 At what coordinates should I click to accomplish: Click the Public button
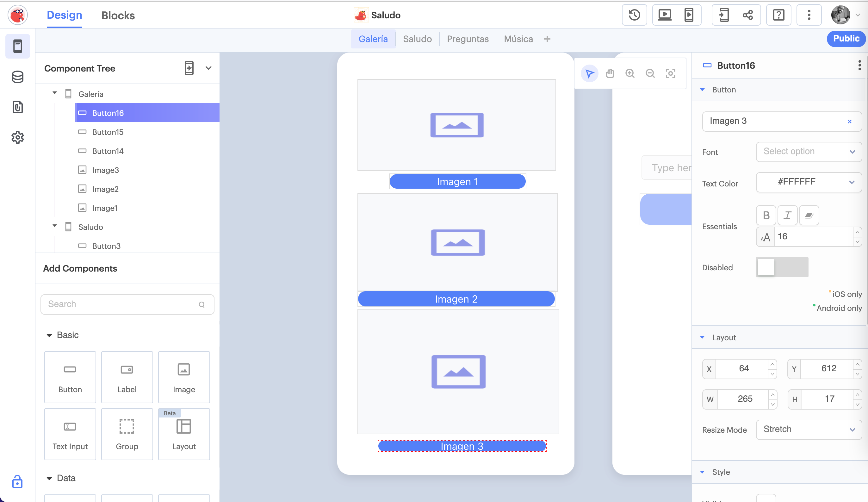pyautogui.click(x=846, y=39)
